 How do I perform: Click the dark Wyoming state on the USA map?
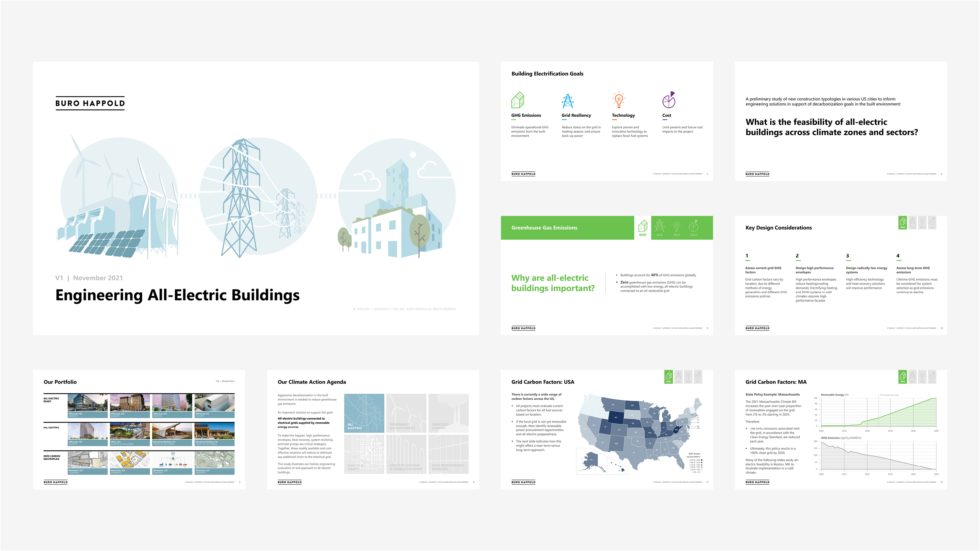point(616,417)
